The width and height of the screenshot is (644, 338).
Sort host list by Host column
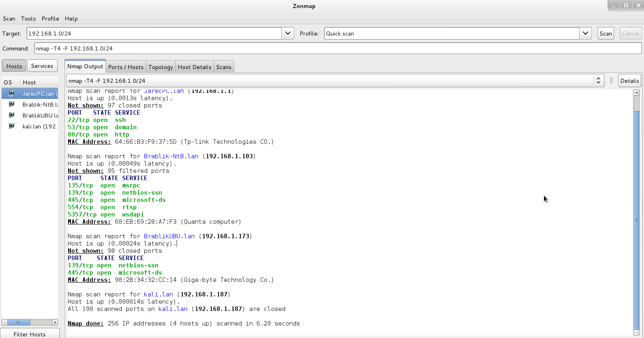click(39, 82)
